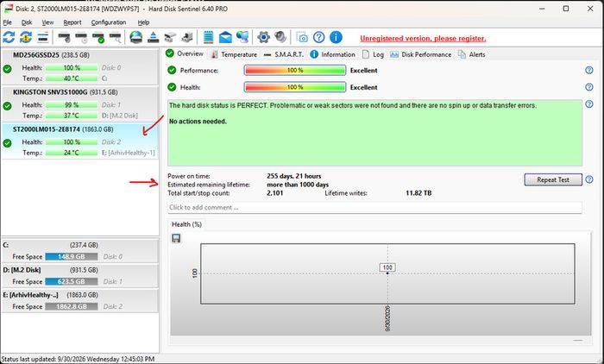Click the disk icon with magnifier

115,37
